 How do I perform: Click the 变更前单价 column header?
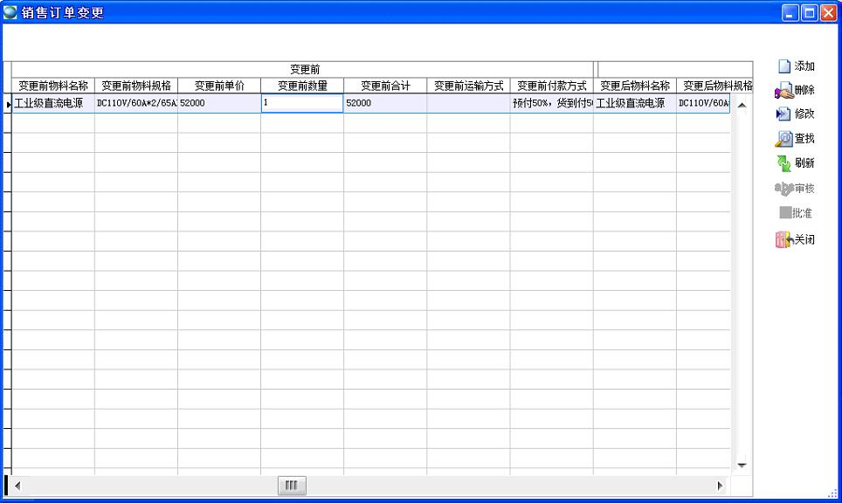218,86
